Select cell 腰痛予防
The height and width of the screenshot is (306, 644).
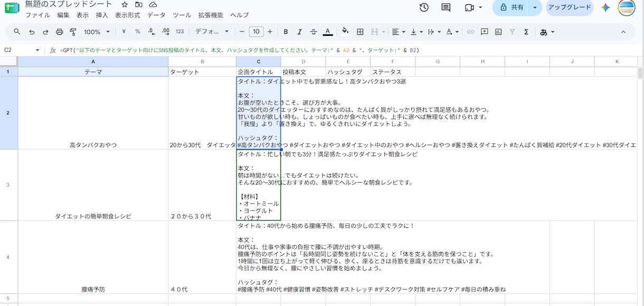(x=93, y=257)
